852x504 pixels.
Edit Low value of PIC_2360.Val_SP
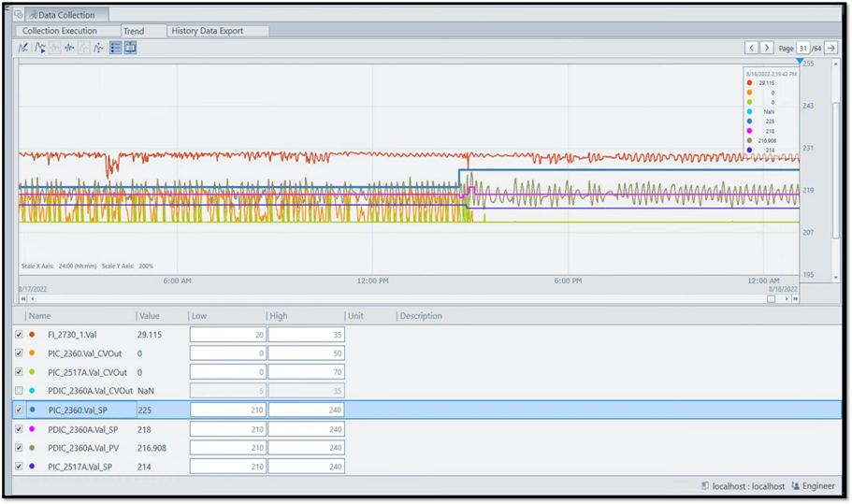tap(227, 410)
